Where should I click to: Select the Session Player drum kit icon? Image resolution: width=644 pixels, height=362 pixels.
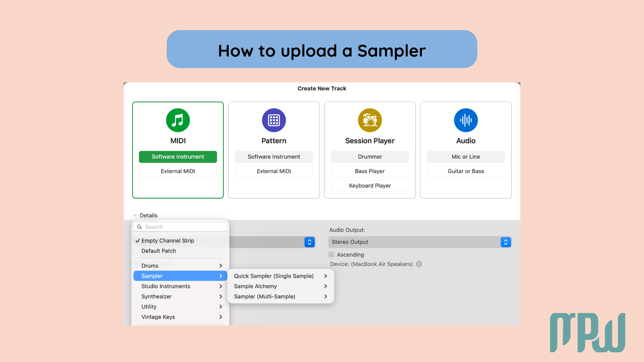click(x=370, y=120)
